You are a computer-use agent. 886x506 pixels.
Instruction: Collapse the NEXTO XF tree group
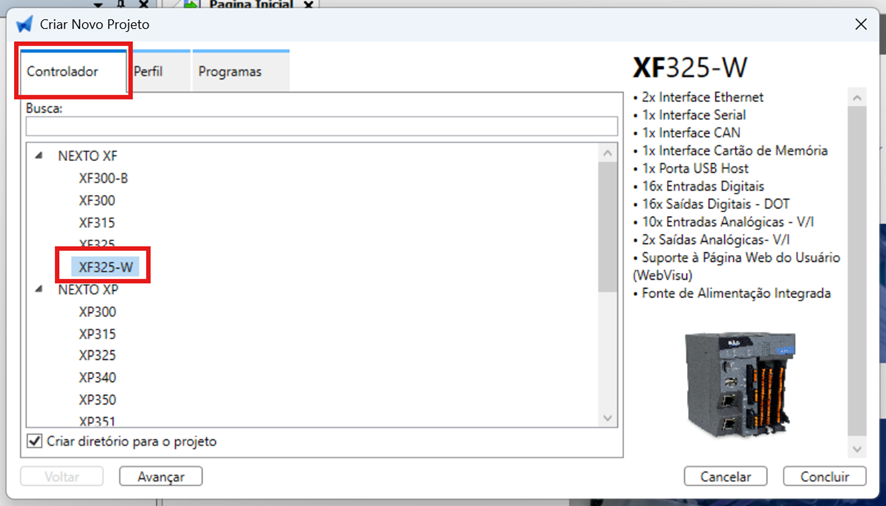(38, 155)
